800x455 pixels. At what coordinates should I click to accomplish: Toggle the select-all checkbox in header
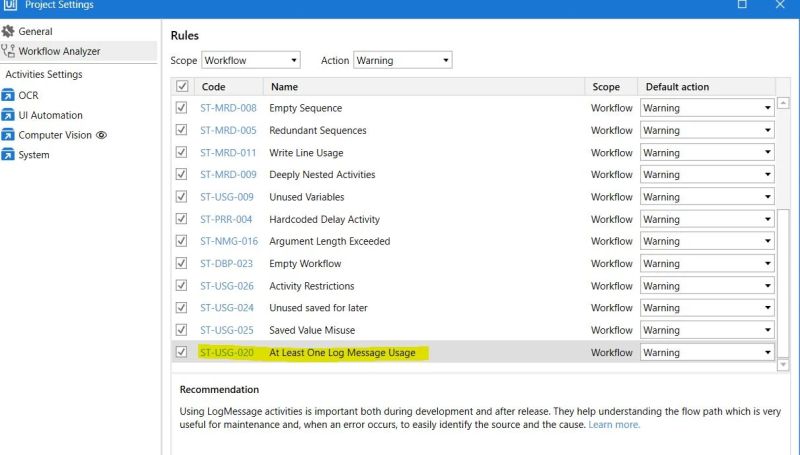pos(182,86)
